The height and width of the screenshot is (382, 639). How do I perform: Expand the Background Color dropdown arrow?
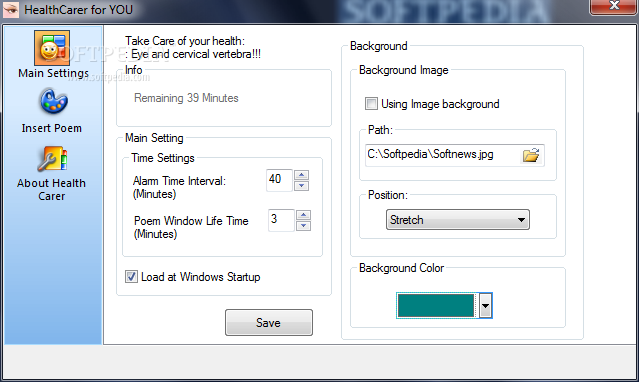click(x=485, y=305)
